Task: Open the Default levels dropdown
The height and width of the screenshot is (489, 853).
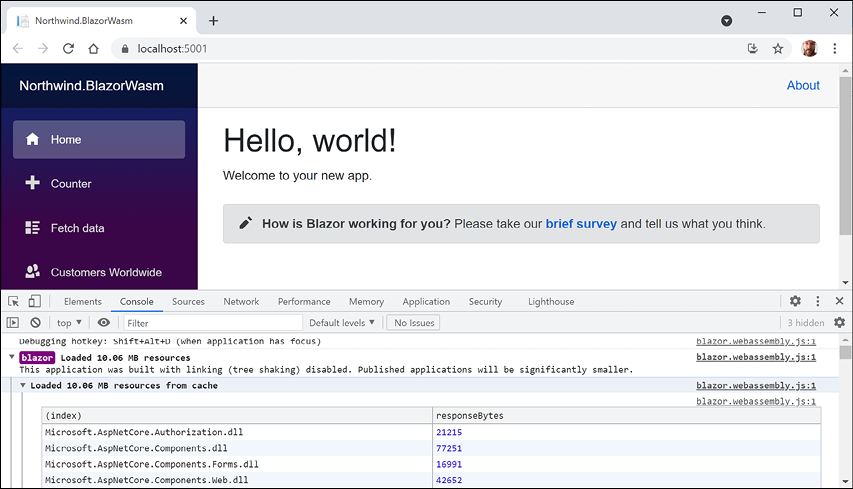Action: (x=342, y=323)
